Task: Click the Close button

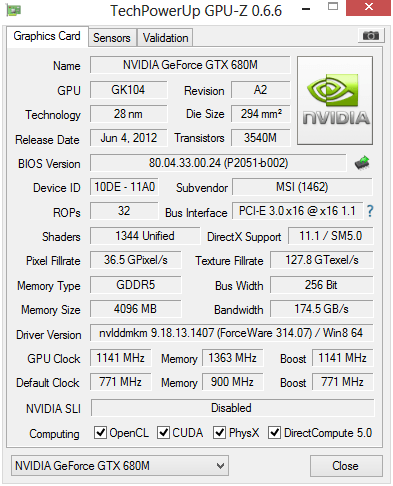Action: (x=346, y=465)
